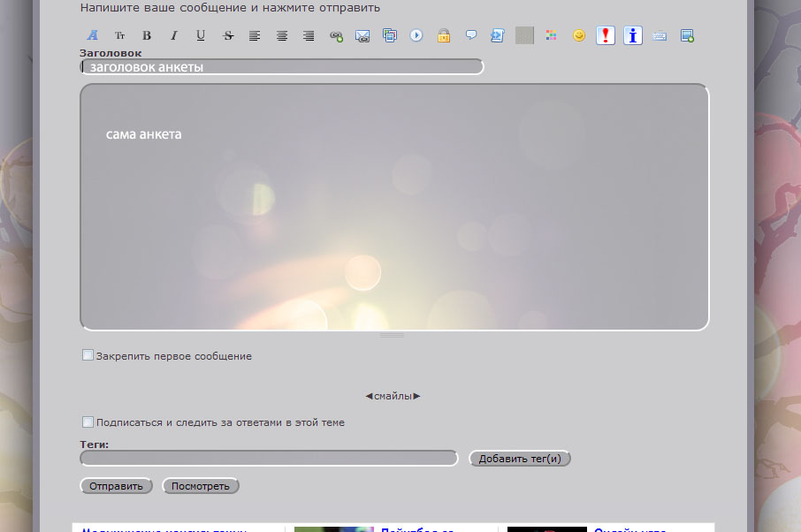
Task: Insert an image with the pictures icon
Action: [390, 35]
